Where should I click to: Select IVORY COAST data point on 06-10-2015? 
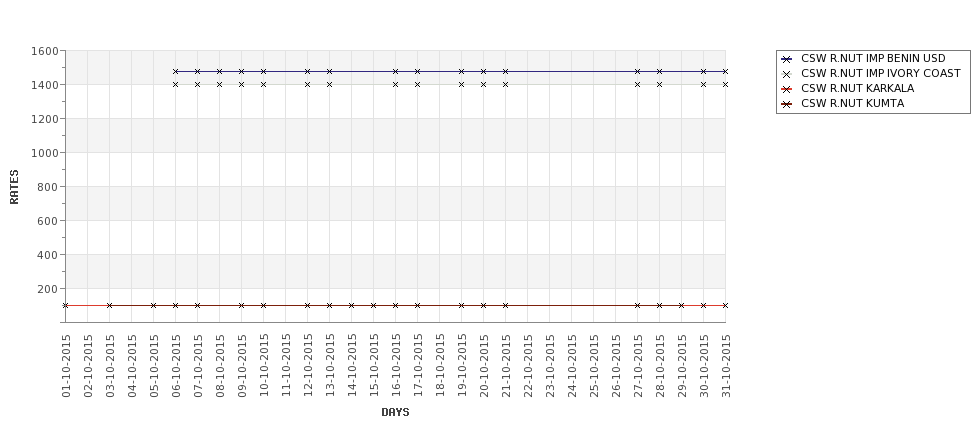(x=175, y=85)
